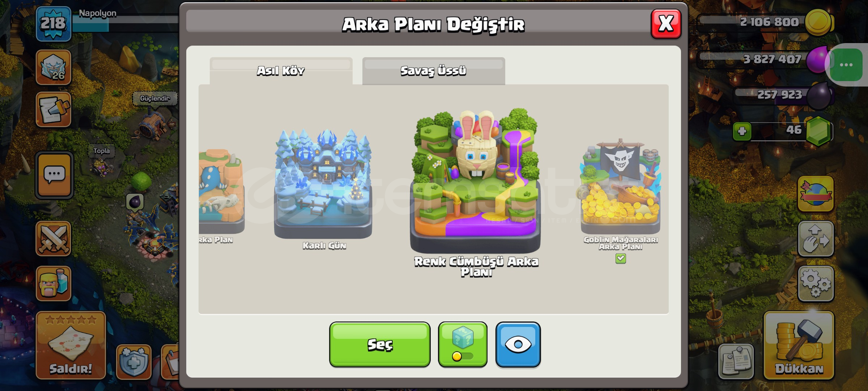
Task: Open the Dükkan shop button
Action: click(x=799, y=345)
